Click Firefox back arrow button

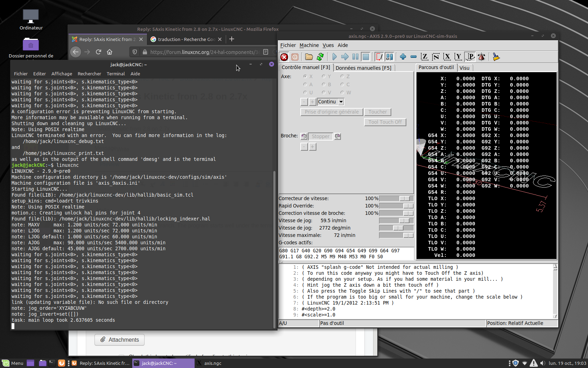coord(76,52)
